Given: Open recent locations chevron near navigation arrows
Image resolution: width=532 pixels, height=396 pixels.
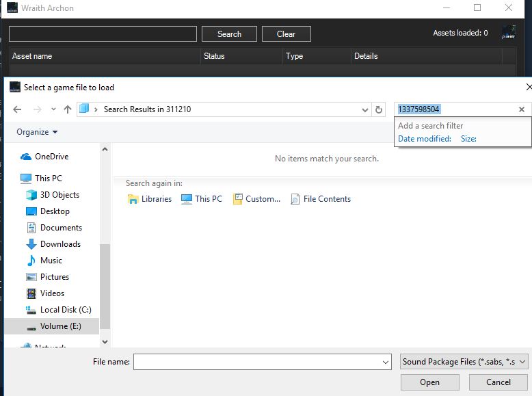Looking at the screenshot, I should 53,109.
